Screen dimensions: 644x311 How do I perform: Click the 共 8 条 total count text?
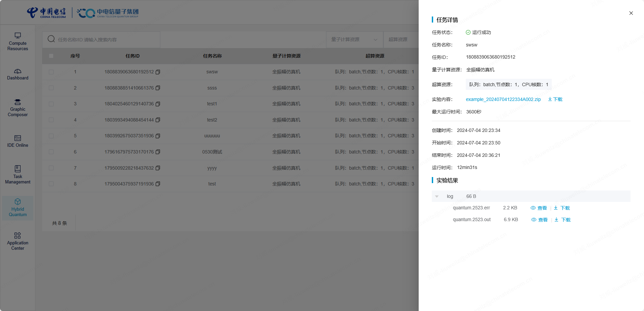[60, 223]
